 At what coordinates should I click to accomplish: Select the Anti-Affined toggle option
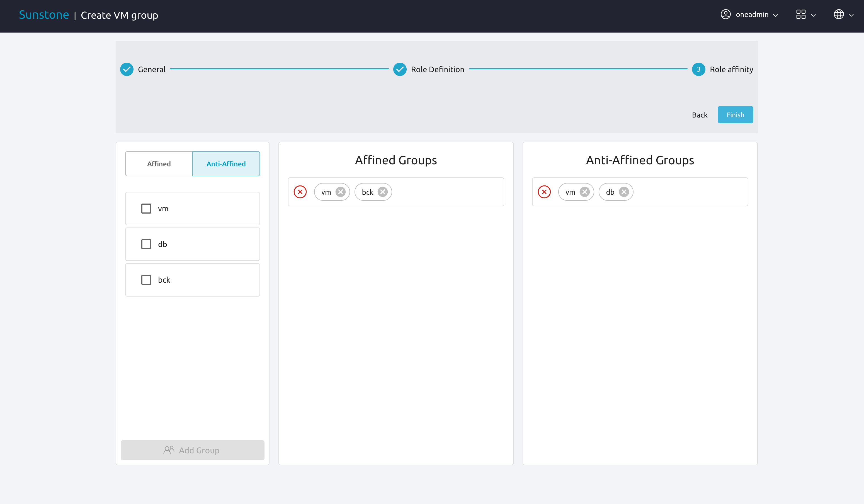click(x=226, y=164)
